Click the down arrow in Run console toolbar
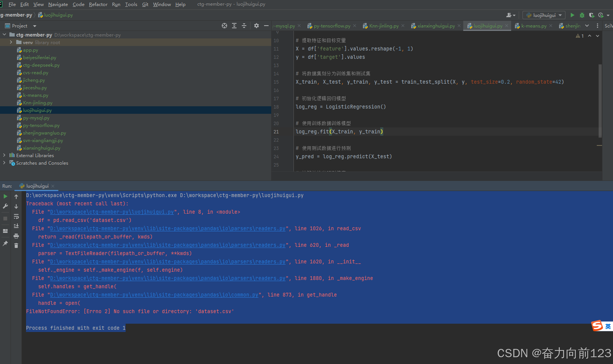The height and width of the screenshot is (364, 613). coord(16,206)
